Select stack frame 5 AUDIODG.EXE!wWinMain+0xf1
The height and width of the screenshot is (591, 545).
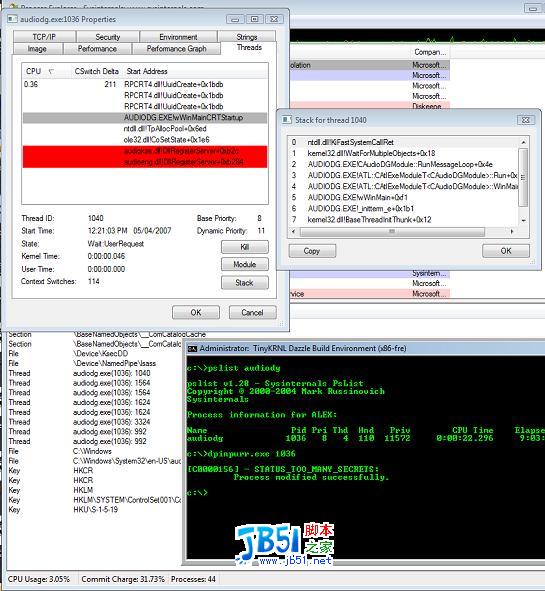[x=403, y=198]
